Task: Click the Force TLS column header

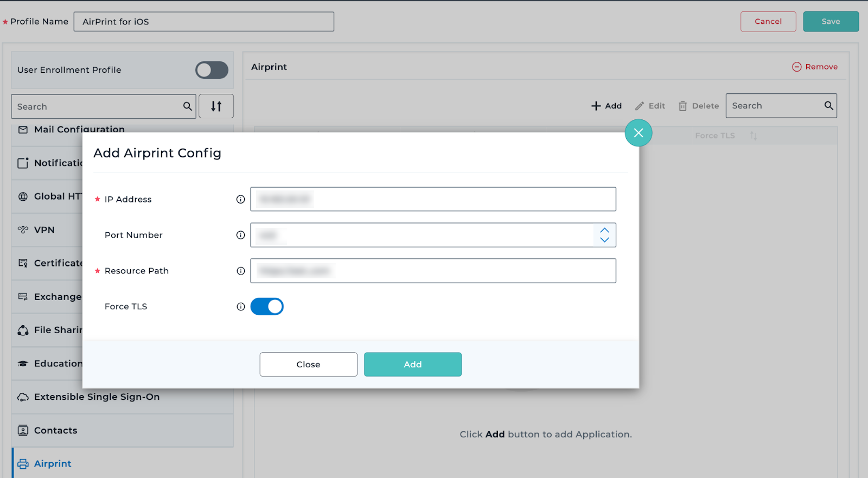Action: click(715, 136)
